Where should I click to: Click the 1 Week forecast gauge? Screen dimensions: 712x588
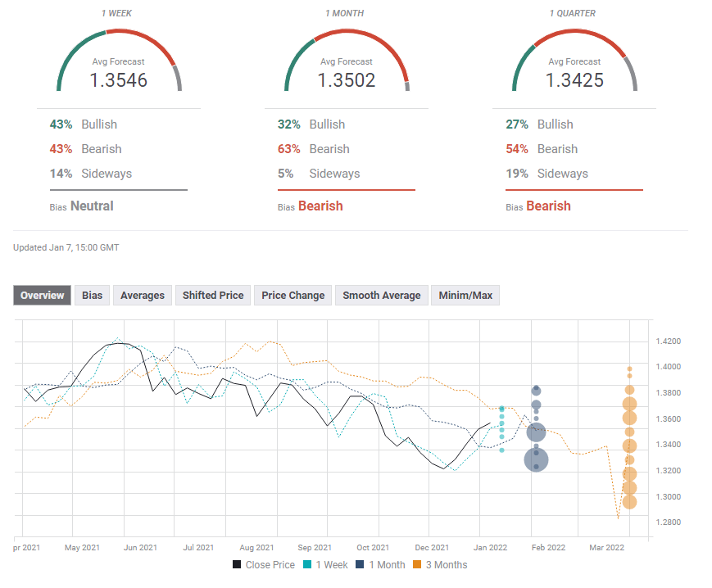(x=119, y=66)
